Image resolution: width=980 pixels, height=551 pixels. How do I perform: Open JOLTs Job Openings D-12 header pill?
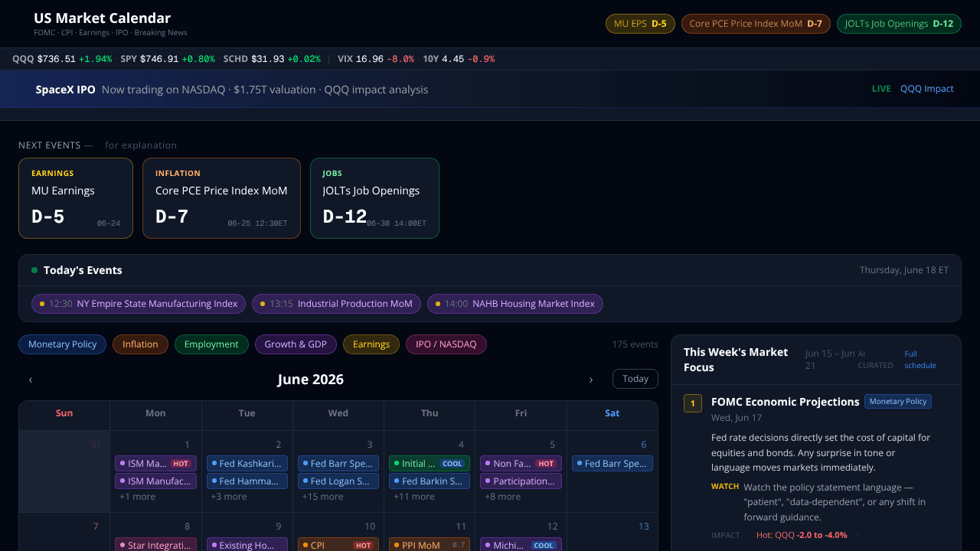pyautogui.click(x=899, y=24)
